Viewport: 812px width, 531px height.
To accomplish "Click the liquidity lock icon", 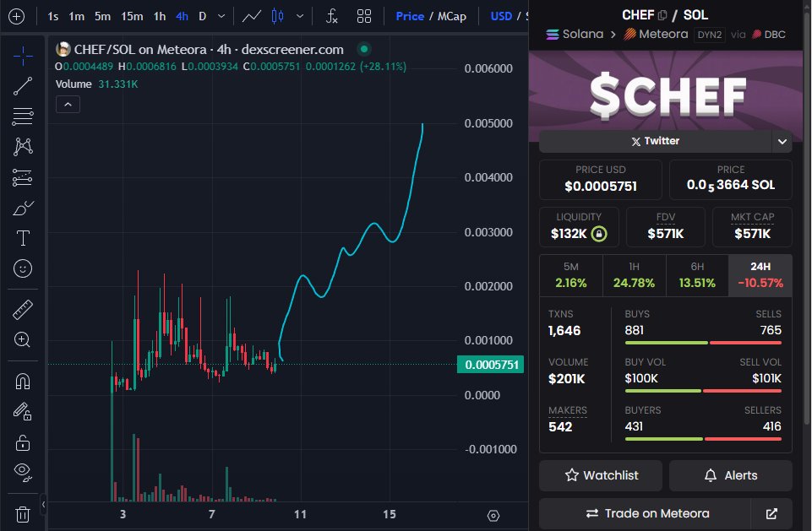I will pyautogui.click(x=598, y=234).
